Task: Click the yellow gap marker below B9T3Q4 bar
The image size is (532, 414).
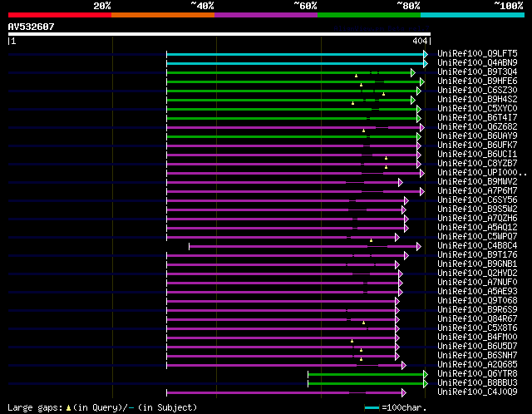Action: (x=357, y=76)
